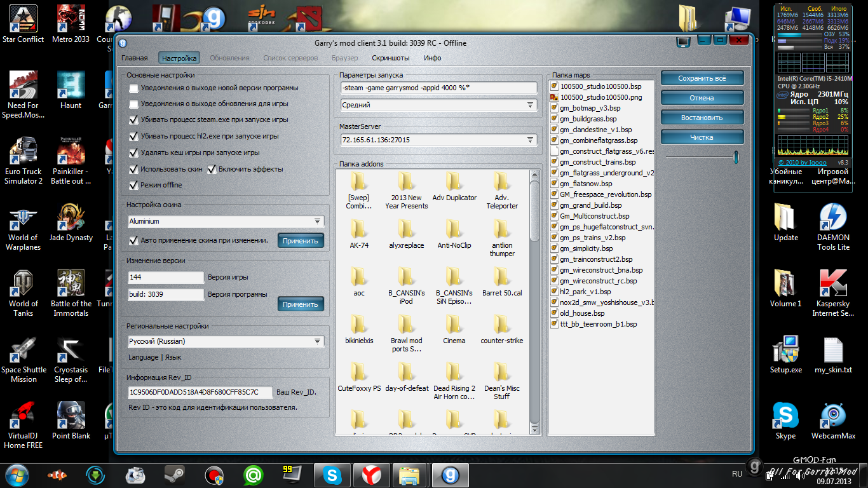The image size is (868, 488).
Task: Switch to the Настройка tab
Action: pyautogui.click(x=179, y=58)
